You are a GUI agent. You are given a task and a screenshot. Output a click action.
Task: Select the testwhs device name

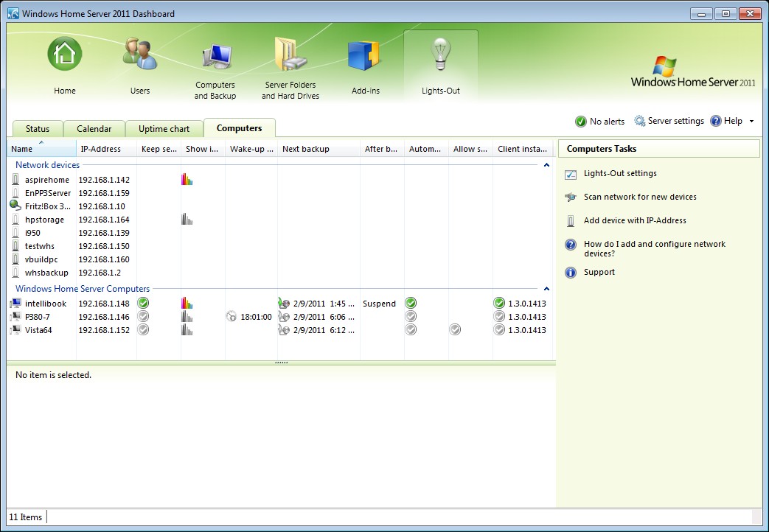(40, 246)
